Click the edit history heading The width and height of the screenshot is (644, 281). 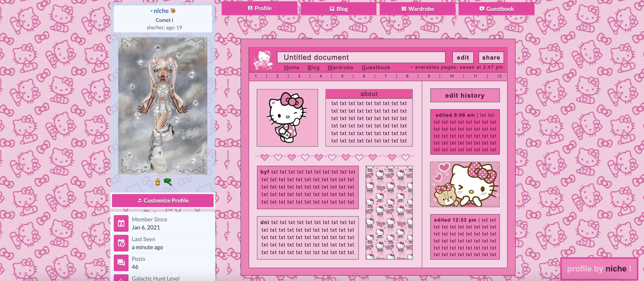tap(465, 96)
